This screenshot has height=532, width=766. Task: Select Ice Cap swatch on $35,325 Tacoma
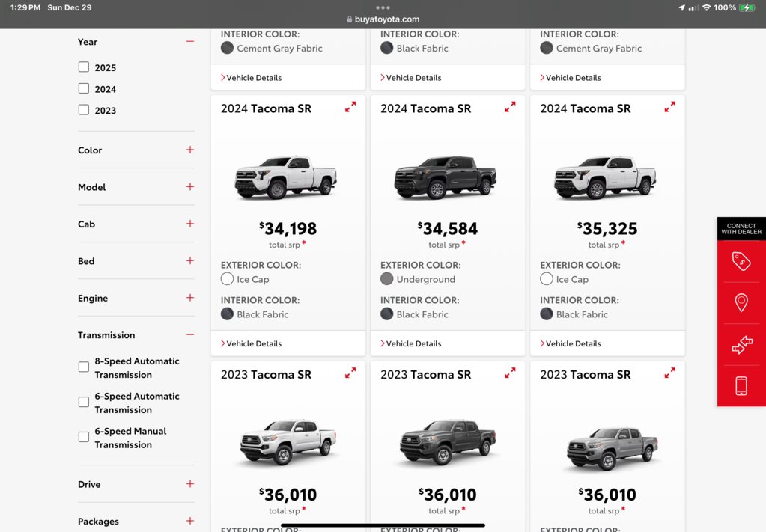(547, 279)
